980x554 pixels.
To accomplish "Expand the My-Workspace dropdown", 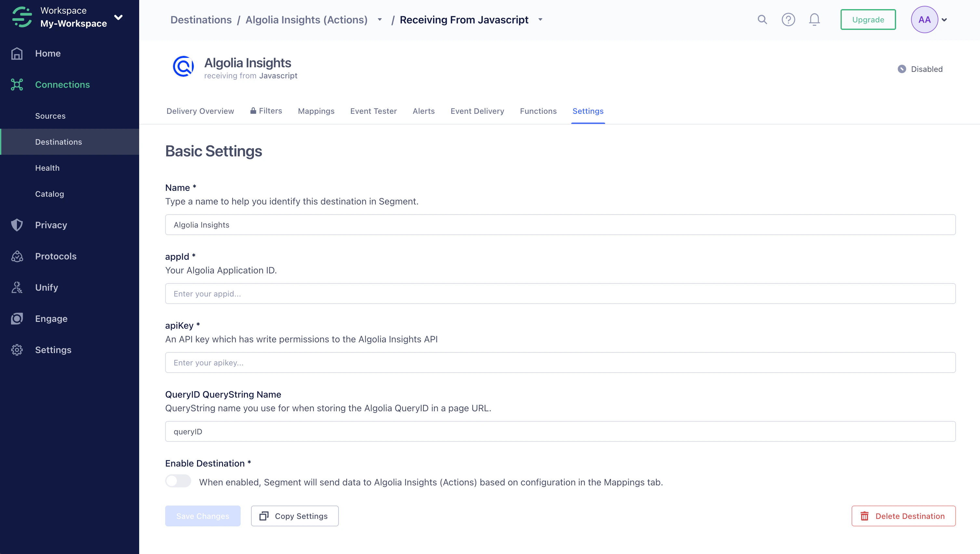I will pos(118,17).
